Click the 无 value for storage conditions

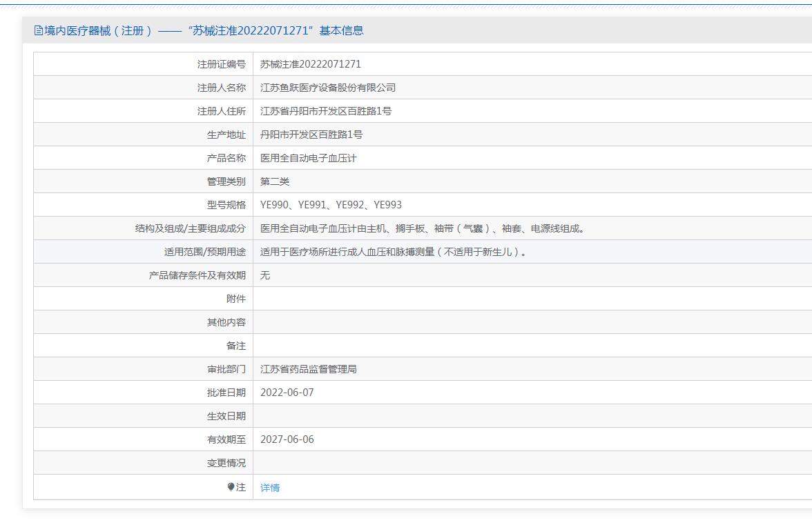point(265,275)
